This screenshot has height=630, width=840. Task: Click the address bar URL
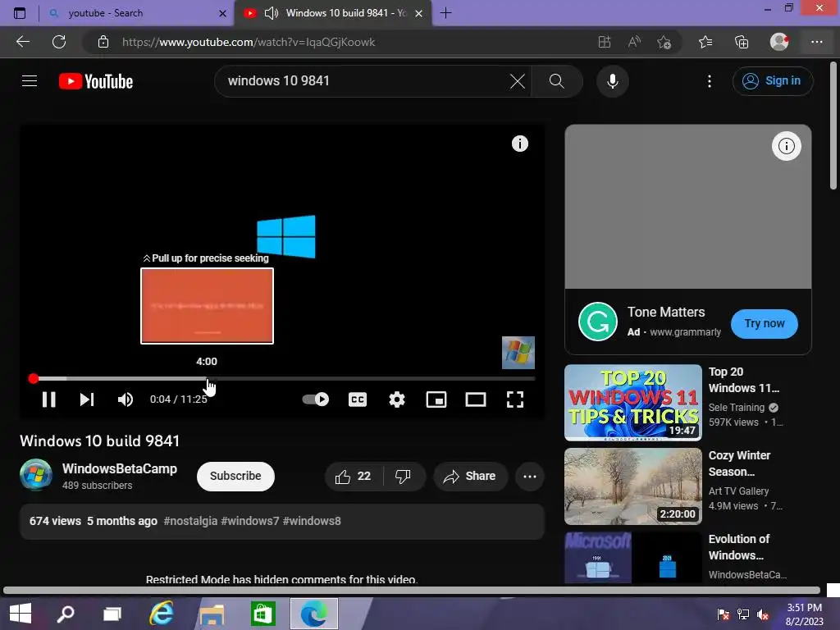[x=249, y=42]
